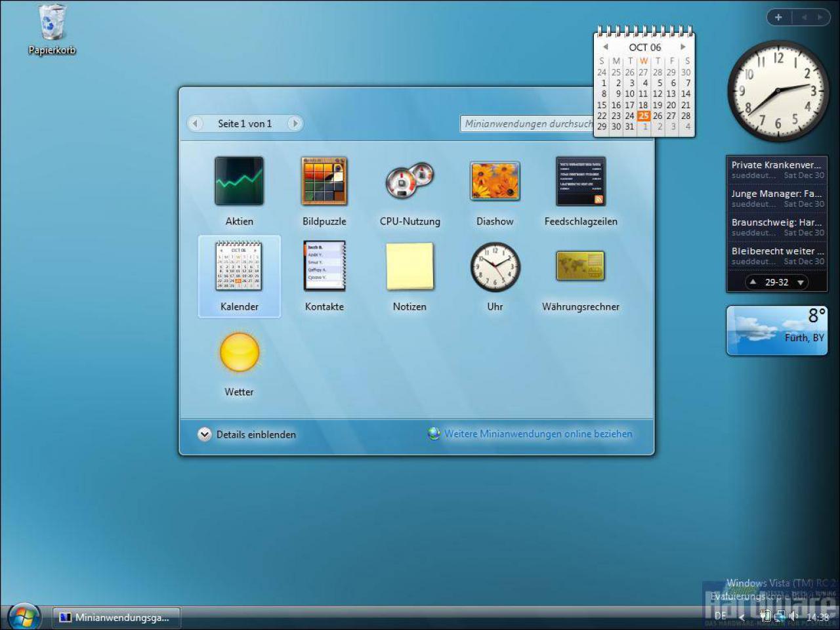
Task: Advance feed headlines with down arrow
Action: [x=801, y=282]
